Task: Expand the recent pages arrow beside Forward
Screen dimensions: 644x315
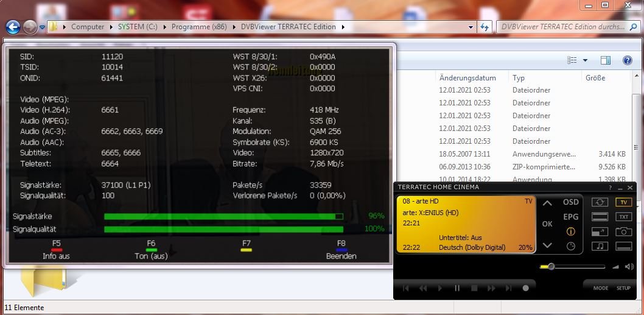Action: point(42,27)
